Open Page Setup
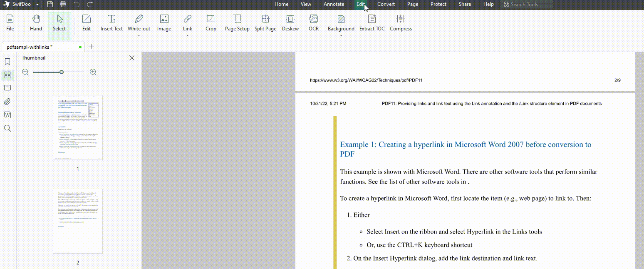Screen dimensions: 644x269 237,23
